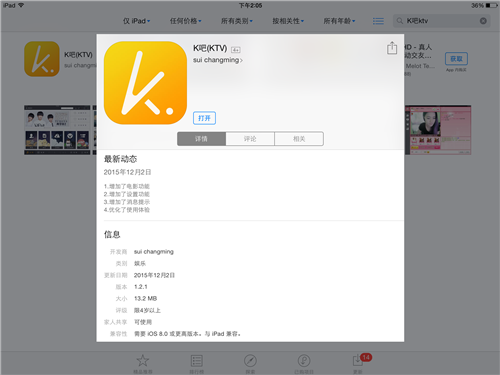Tap the share icon in app details
The width and height of the screenshot is (500, 375).
[392, 48]
